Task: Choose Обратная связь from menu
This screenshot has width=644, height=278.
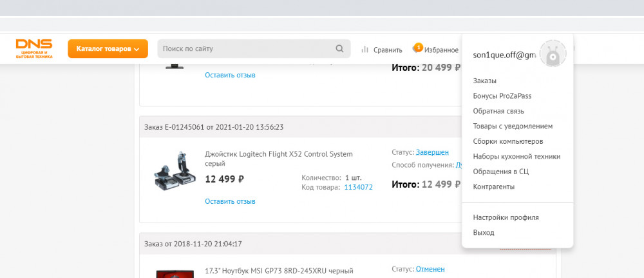Action: [498, 111]
